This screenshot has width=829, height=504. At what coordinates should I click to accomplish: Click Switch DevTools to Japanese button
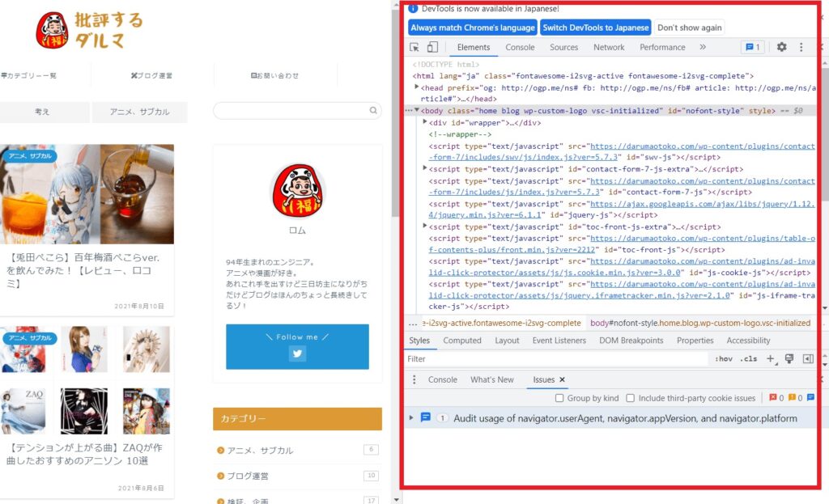tap(595, 28)
